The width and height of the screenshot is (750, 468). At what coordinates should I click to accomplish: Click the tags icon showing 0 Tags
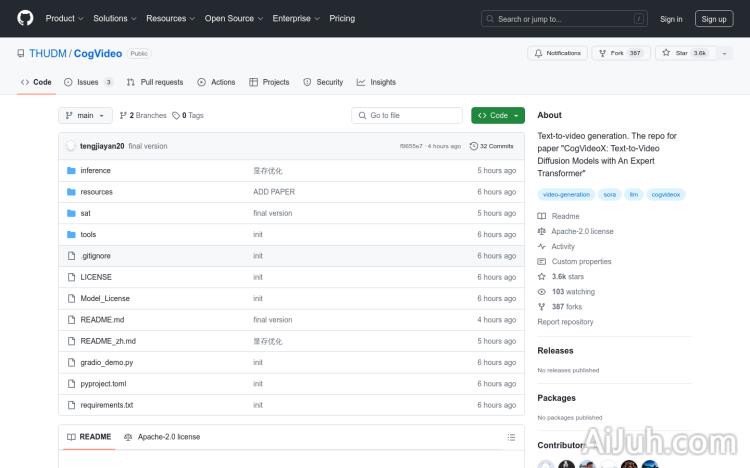click(x=176, y=116)
